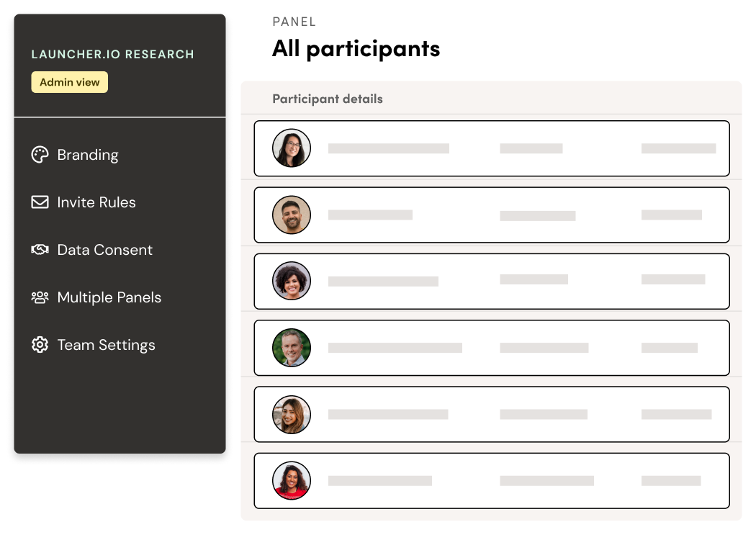Open Multiple Panels settings

(109, 297)
